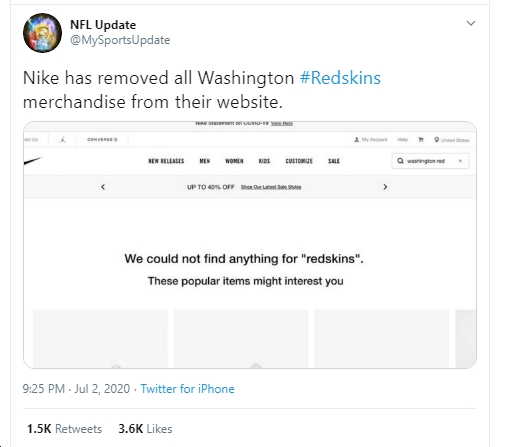The height and width of the screenshot is (447, 509).
Task: Click the My Account user icon
Action: click(356, 139)
